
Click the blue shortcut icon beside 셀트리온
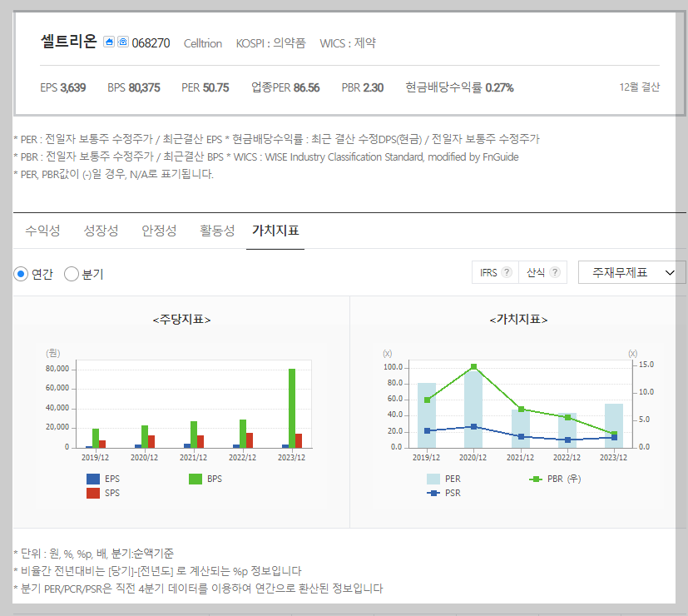pyautogui.click(x=111, y=42)
